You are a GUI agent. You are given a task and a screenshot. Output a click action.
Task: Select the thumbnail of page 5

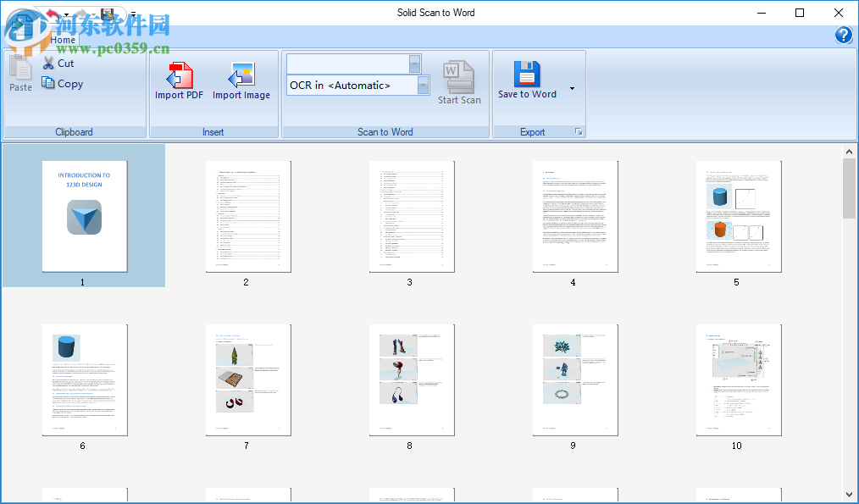pyautogui.click(x=738, y=215)
